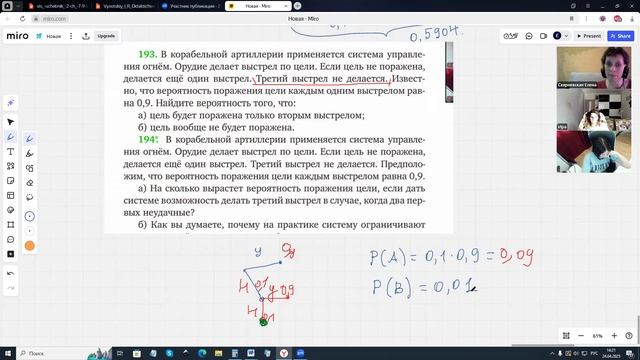Click the vertical scrollbar at right edge
Screen dimensions: 640x360
(x=638, y=331)
